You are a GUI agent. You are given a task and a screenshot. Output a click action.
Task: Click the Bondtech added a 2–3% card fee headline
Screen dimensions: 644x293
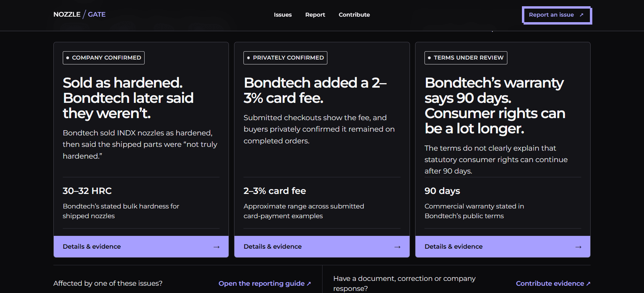click(315, 90)
